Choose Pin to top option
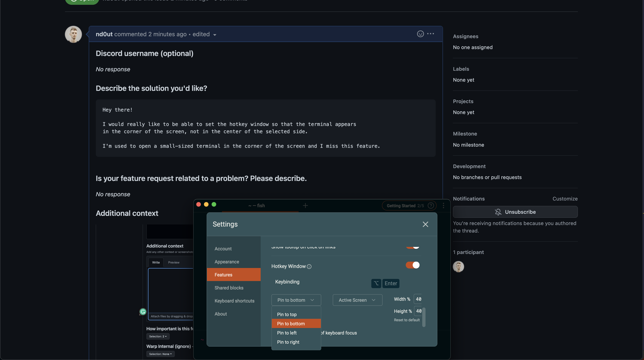The height and width of the screenshot is (360, 644). (x=296, y=315)
